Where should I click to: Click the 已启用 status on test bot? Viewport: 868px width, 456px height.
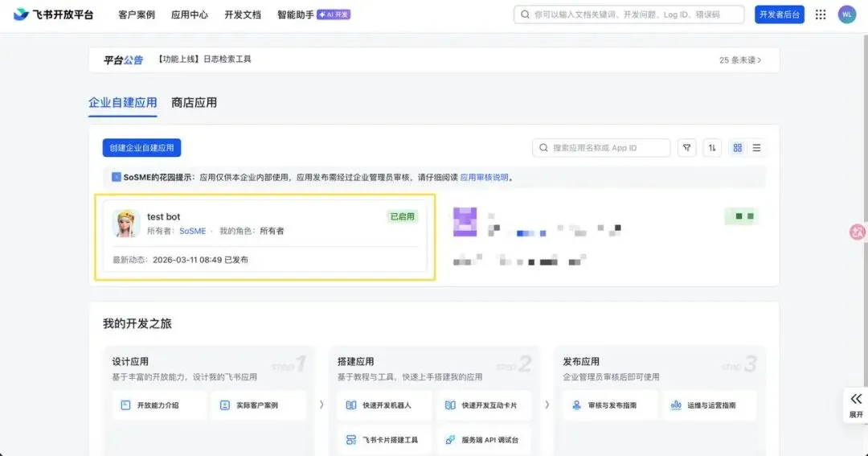tap(402, 216)
